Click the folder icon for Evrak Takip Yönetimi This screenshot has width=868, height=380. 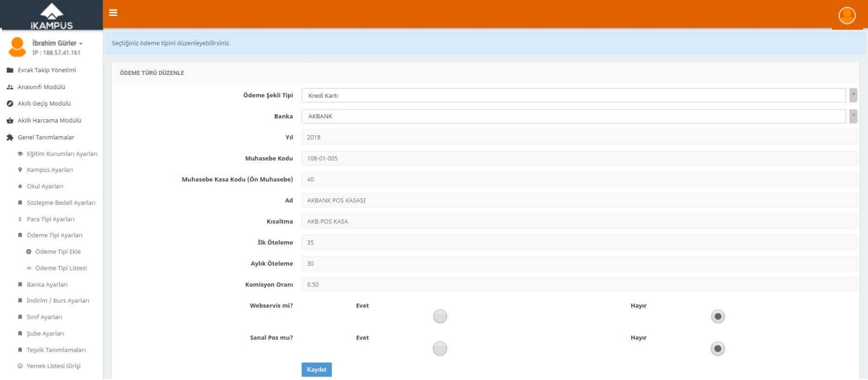pyautogui.click(x=10, y=71)
